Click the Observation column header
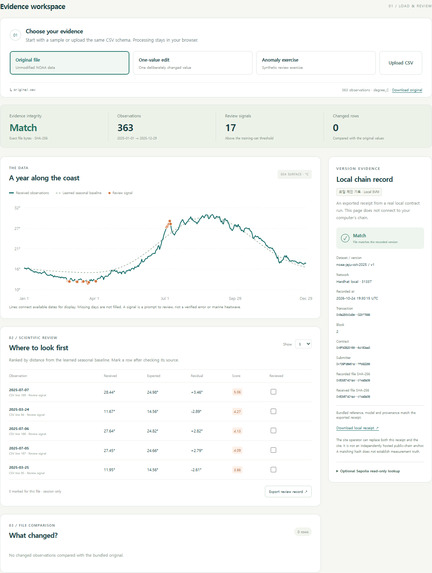 pyautogui.click(x=18, y=376)
